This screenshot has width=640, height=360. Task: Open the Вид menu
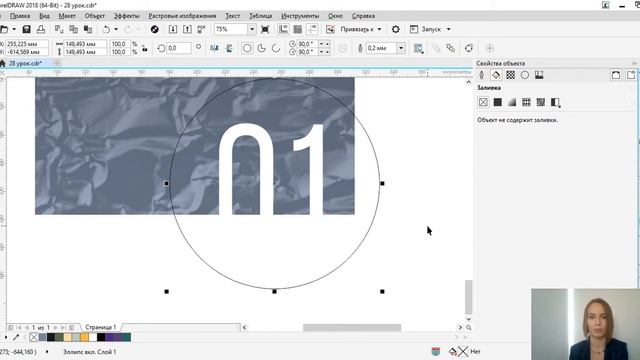[44, 16]
